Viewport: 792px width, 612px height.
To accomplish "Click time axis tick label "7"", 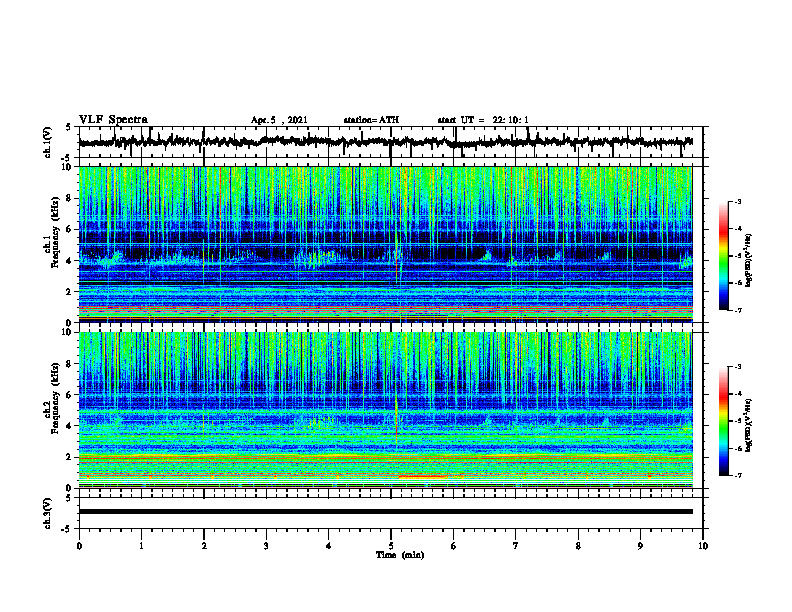I will pos(516,546).
